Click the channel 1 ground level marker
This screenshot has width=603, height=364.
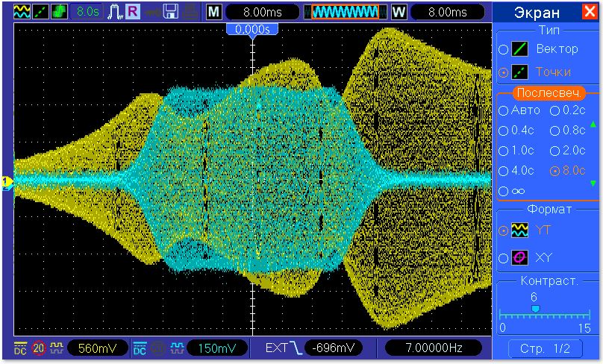point(7,181)
